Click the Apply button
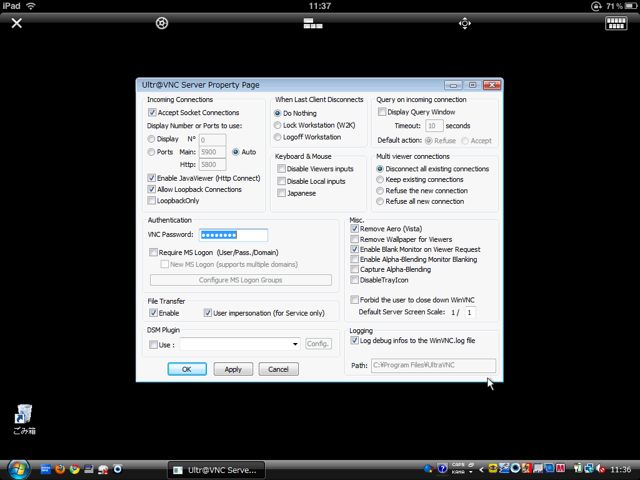640x480 pixels. coord(233,369)
